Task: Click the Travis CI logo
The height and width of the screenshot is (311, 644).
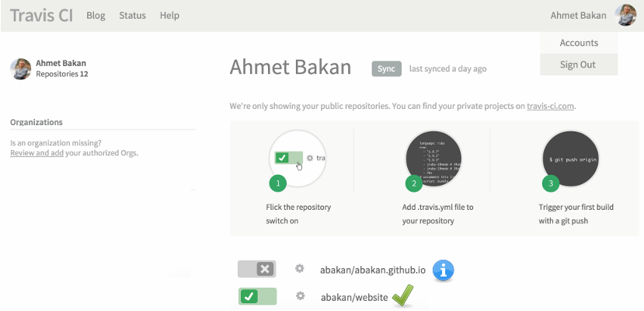Action: click(41, 16)
